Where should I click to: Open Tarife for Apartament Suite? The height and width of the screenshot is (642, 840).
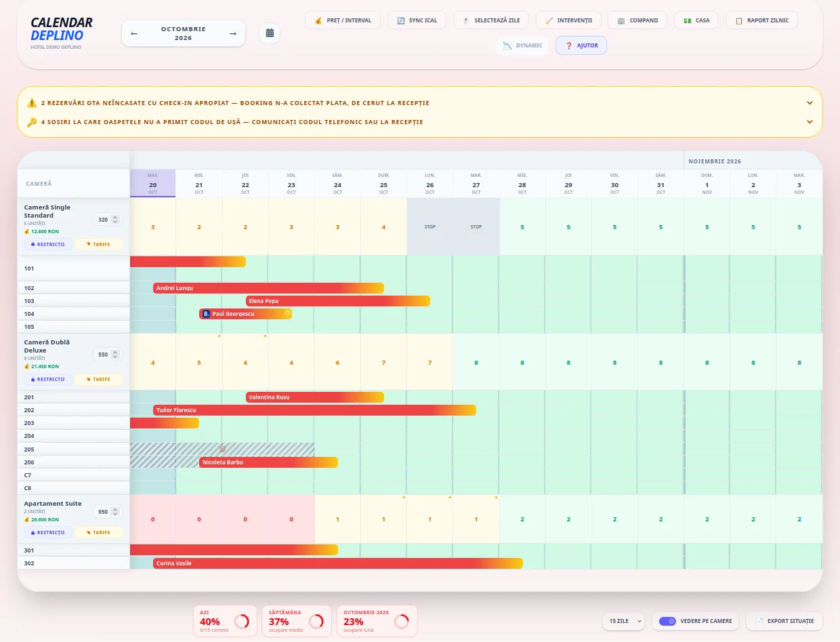[x=99, y=532]
